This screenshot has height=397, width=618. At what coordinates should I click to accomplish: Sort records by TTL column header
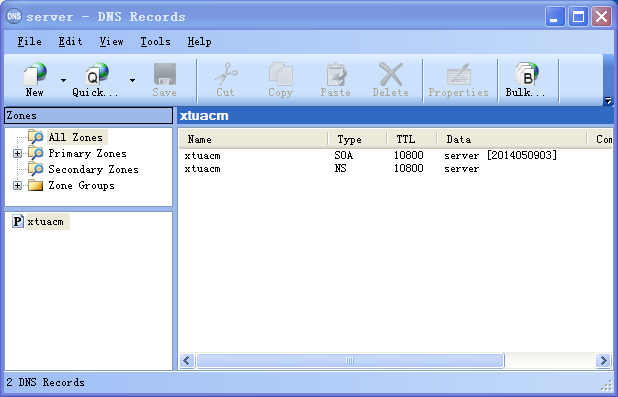412,139
